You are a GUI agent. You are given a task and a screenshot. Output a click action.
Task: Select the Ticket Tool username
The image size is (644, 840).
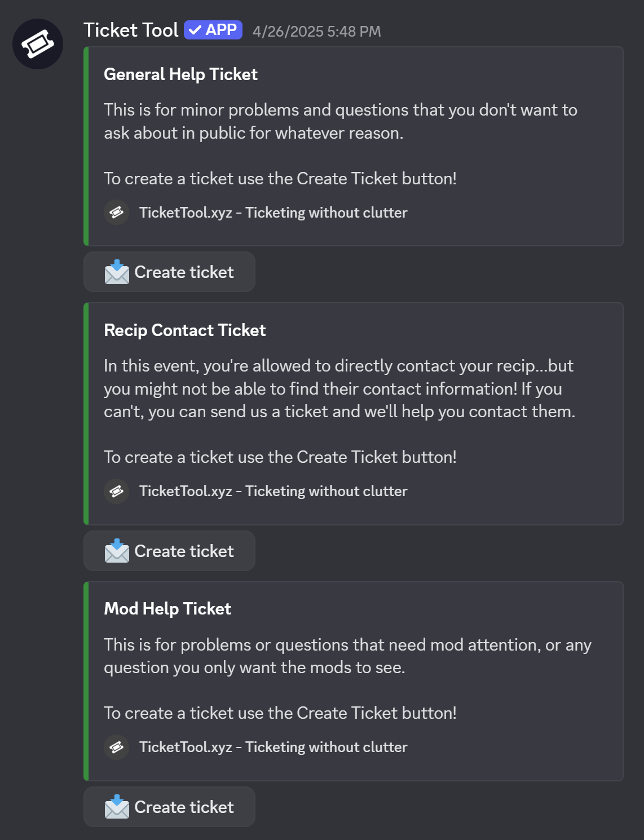pyautogui.click(x=131, y=30)
